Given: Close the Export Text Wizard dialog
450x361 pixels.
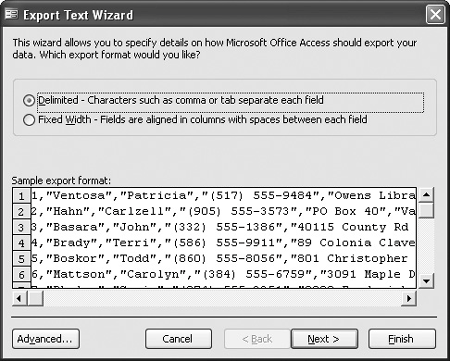Looking at the screenshot, I should pyautogui.click(x=435, y=15).
